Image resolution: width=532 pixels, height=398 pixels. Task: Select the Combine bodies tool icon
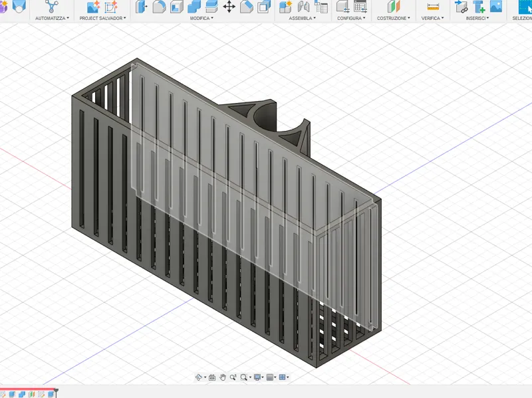194,7
